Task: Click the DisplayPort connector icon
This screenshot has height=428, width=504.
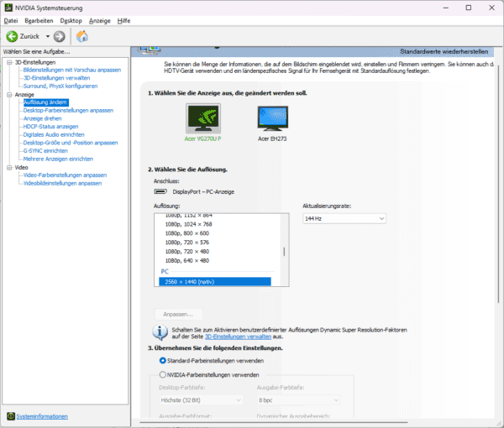Action: tap(160, 191)
